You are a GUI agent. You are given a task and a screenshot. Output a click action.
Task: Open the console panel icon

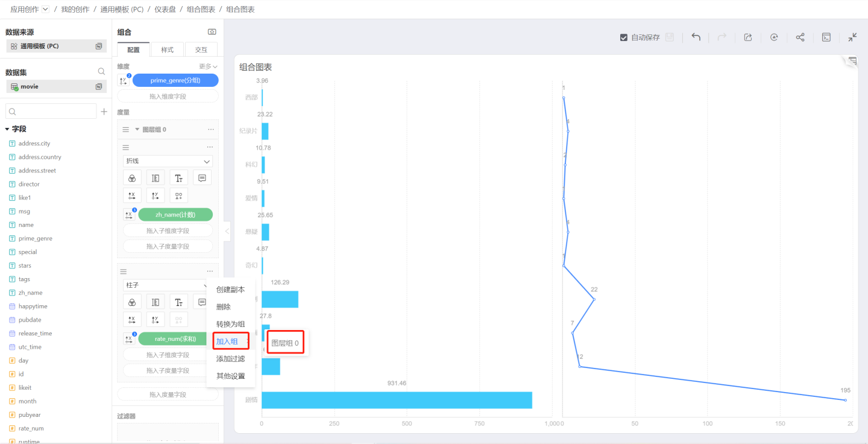click(826, 37)
